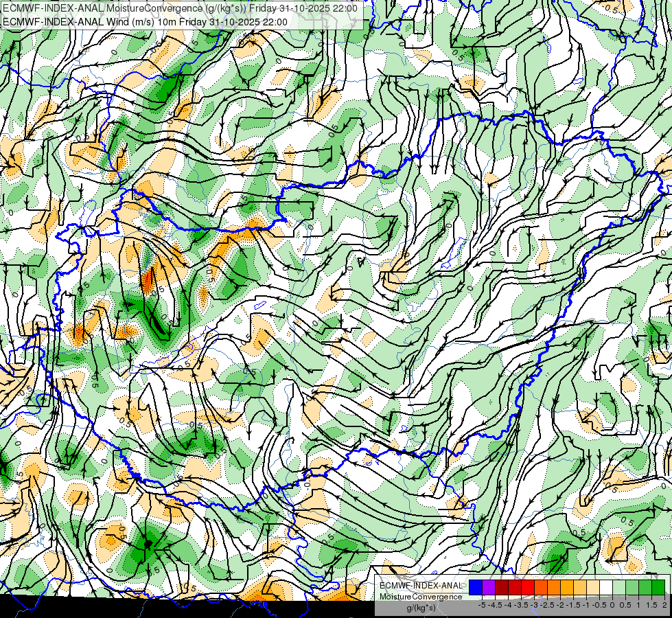
Task: Click the MoistureConvergence title line at top
Action: click(x=180, y=8)
